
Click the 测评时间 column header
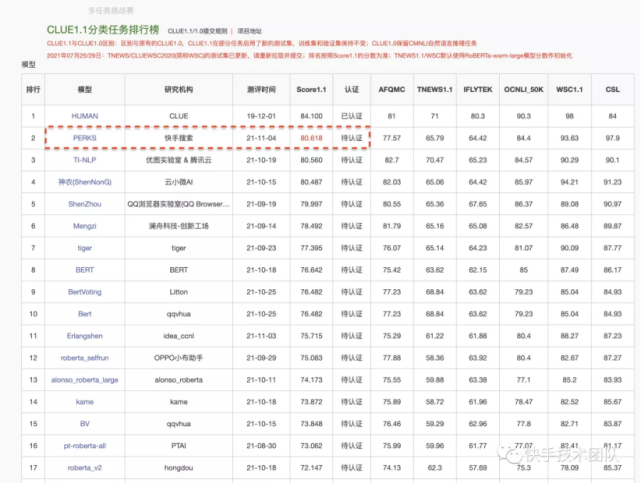click(261, 89)
